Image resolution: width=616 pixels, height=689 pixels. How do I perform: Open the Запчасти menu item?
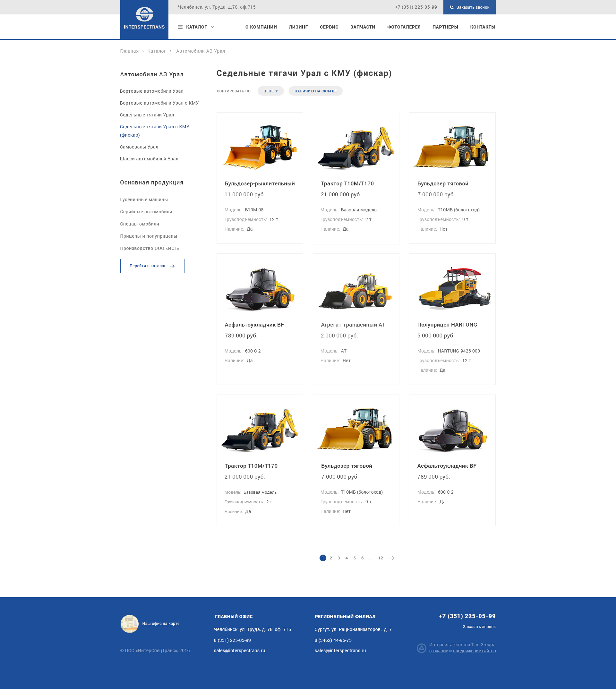click(363, 27)
